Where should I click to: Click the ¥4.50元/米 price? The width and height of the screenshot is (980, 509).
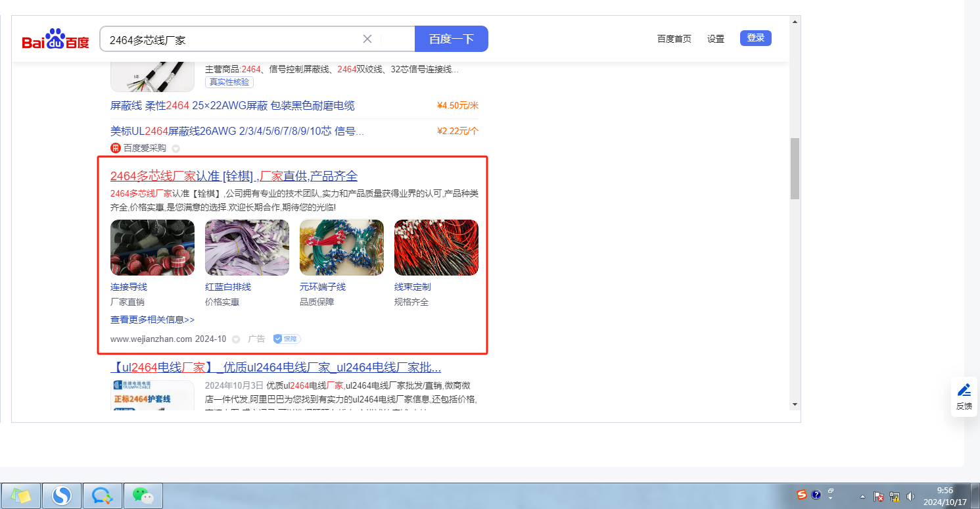(x=457, y=106)
